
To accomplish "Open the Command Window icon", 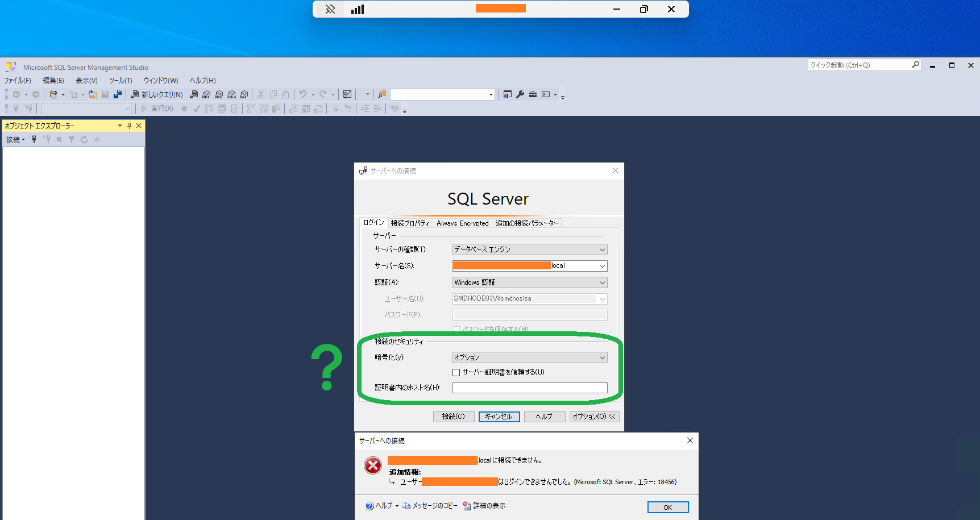I will tap(546, 94).
